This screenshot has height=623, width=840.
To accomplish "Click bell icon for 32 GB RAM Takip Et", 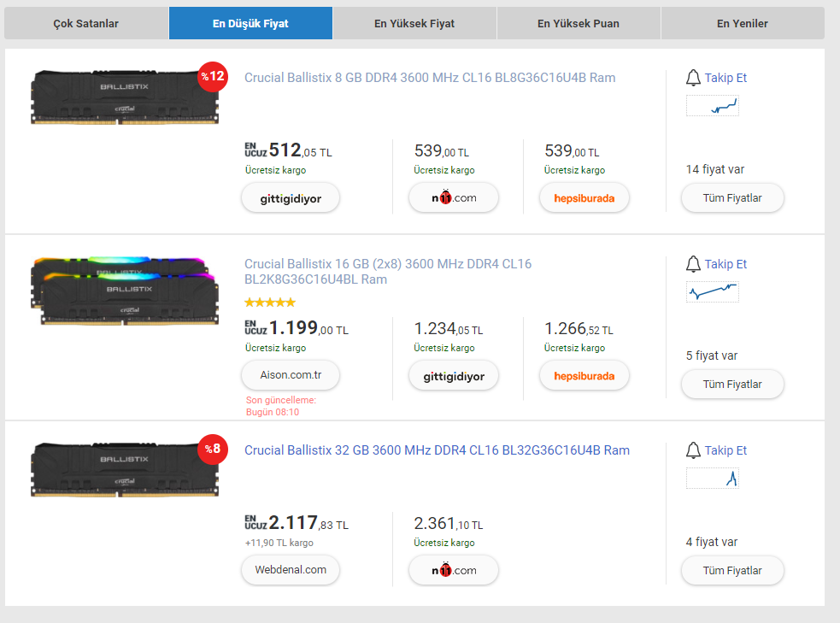I will click(693, 450).
